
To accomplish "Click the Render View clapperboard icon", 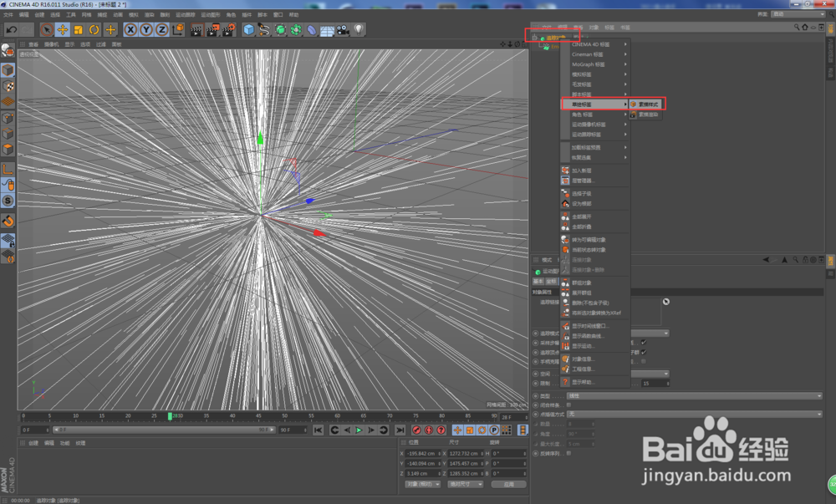I will pyautogui.click(x=196, y=30).
